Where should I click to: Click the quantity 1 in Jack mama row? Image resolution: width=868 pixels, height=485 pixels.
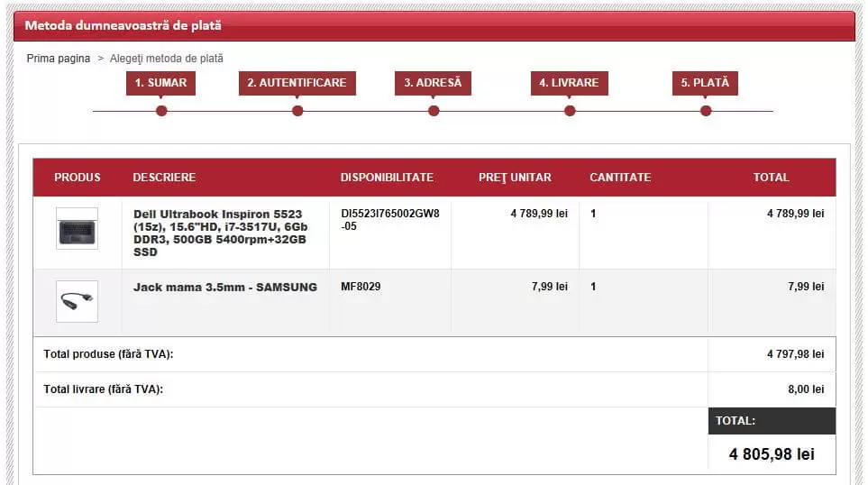click(593, 287)
